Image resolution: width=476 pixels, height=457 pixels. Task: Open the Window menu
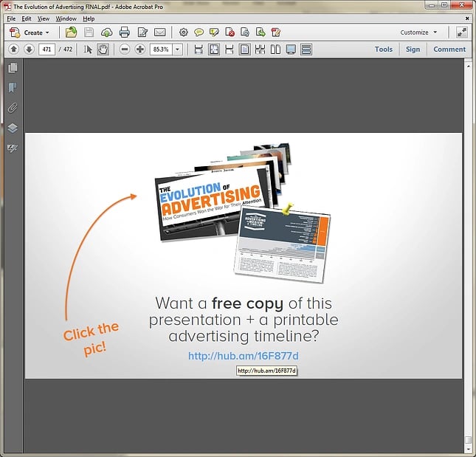coord(66,18)
